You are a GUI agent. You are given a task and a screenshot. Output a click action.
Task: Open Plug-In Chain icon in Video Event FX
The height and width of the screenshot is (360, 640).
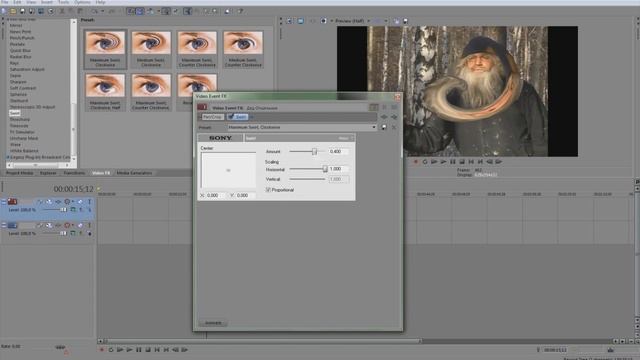373,107
